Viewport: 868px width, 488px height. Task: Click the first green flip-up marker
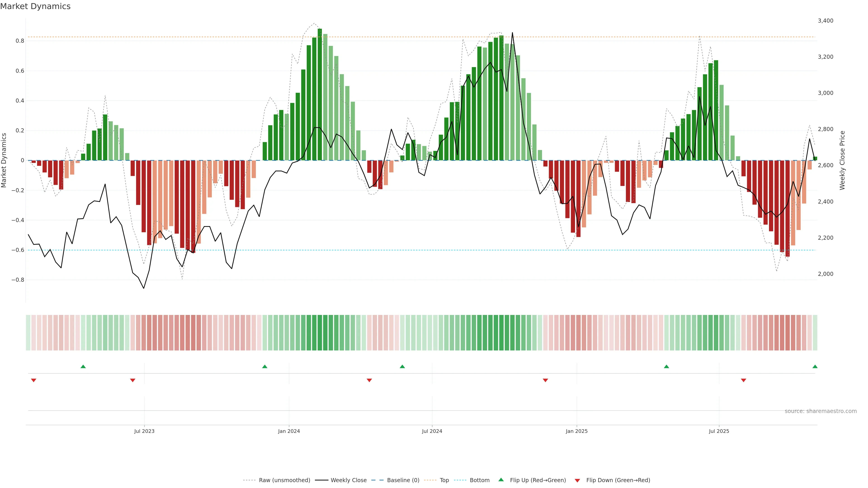click(83, 366)
